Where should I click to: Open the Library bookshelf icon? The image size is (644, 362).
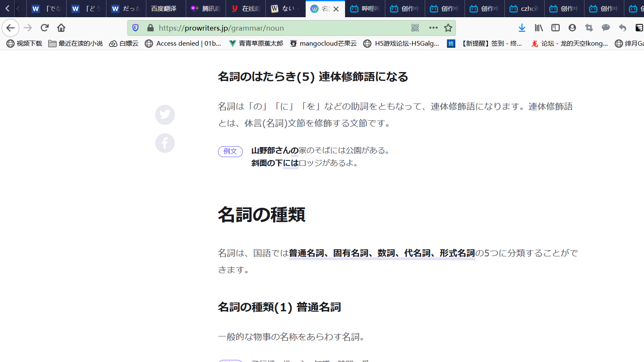point(539,28)
